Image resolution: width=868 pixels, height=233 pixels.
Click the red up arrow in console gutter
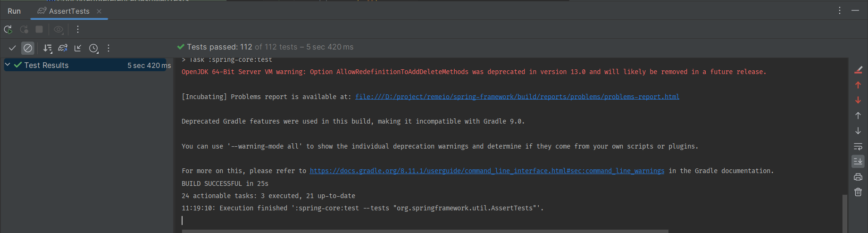tap(858, 85)
